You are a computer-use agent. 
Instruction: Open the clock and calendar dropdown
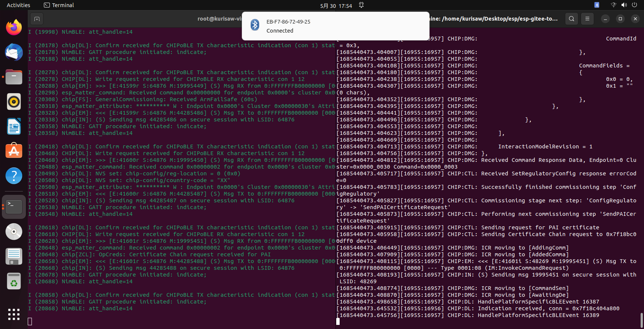[336, 6]
